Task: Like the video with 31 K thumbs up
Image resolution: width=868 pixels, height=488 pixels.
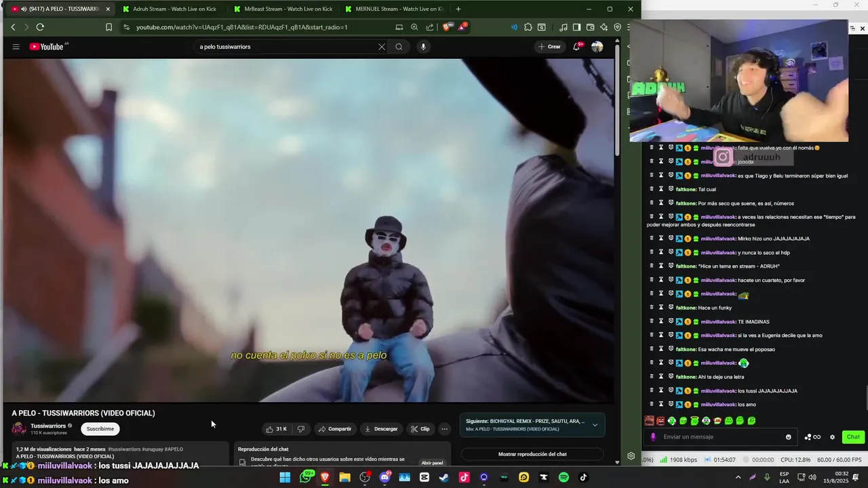Action: [x=277, y=429]
